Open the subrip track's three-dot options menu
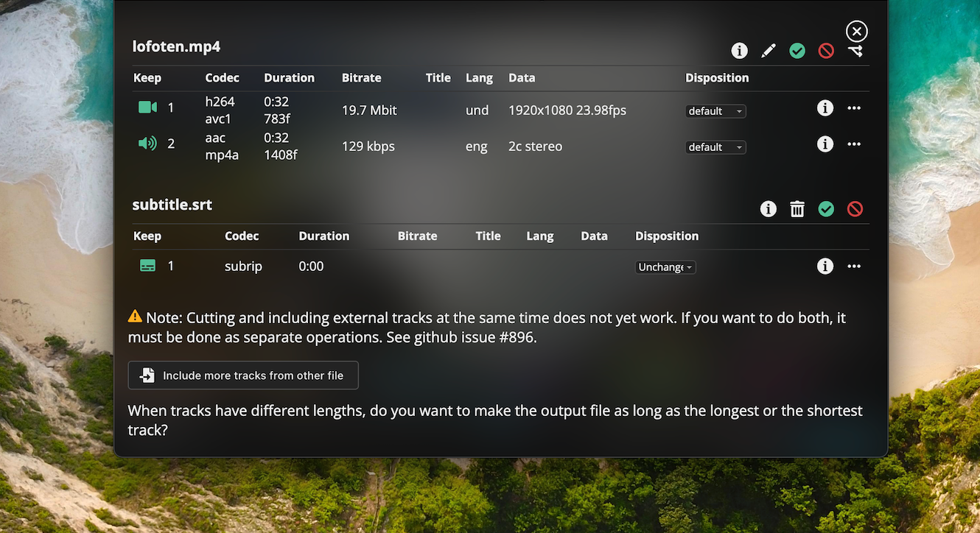Image resolution: width=980 pixels, height=533 pixels. 854,266
